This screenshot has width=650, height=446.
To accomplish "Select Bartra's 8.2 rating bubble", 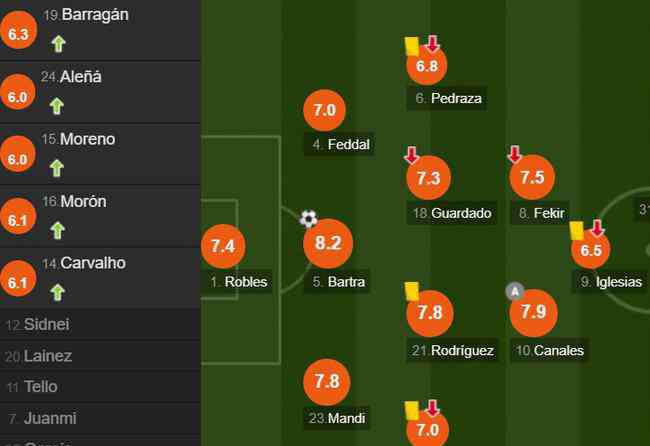I will 328,243.
